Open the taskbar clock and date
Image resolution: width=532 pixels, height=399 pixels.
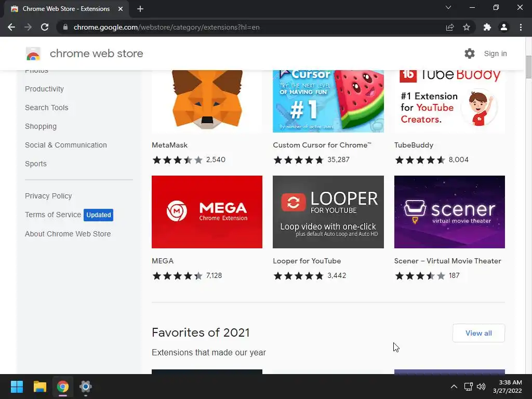(x=507, y=387)
